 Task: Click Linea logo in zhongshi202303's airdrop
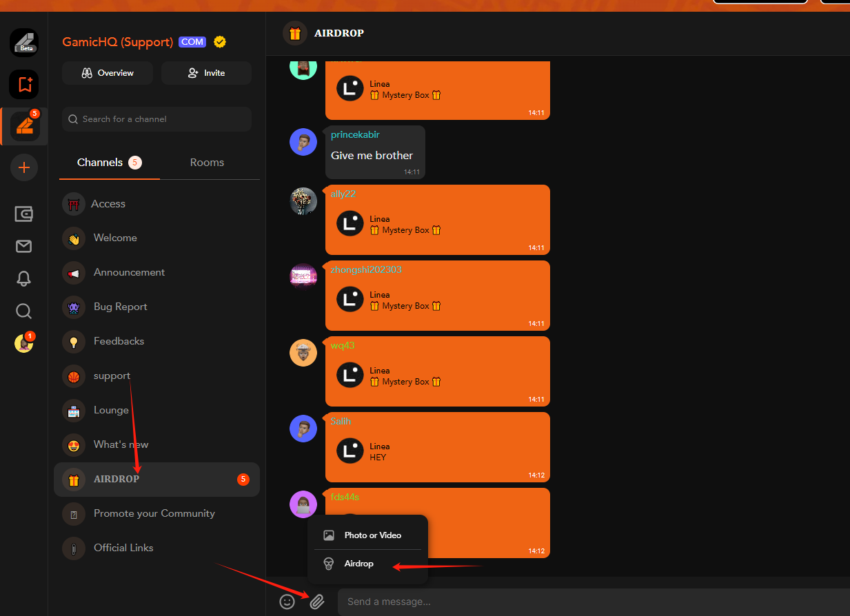click(x=350, y=299)
